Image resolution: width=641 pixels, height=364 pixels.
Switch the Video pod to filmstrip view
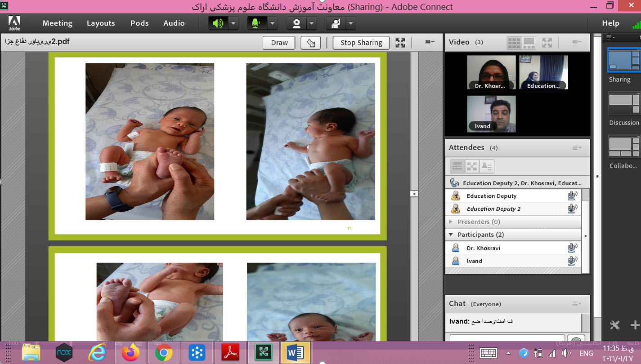click(x=529, y=43)
